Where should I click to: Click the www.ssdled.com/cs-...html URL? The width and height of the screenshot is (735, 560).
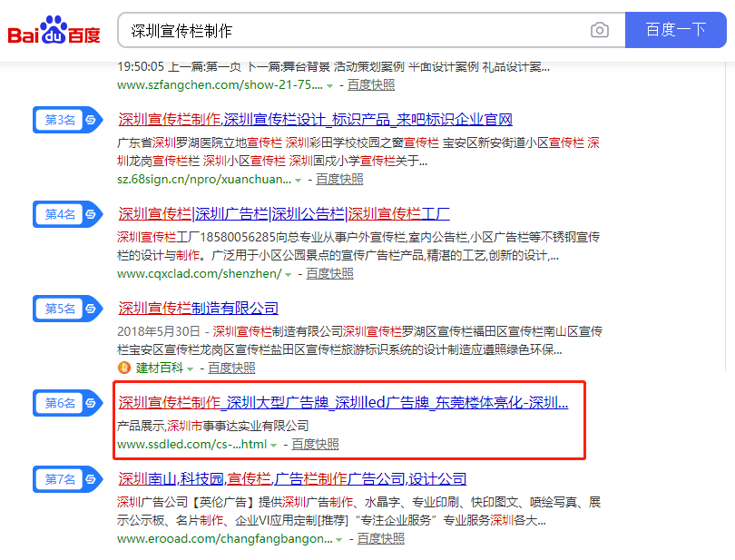pyautogui.click(x=191, y=444)
